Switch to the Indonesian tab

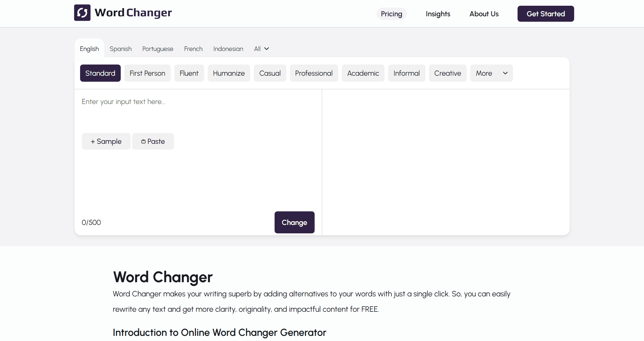(x=228, y=49)
